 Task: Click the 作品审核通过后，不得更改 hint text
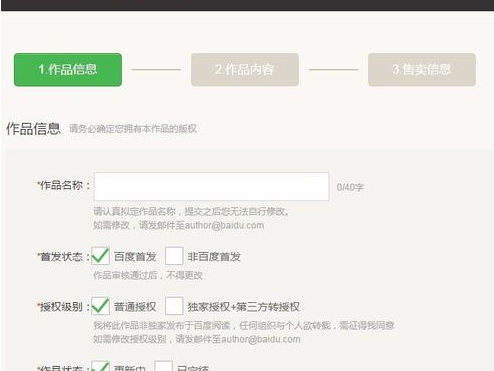pyautogui.click(x=148, y=275)
